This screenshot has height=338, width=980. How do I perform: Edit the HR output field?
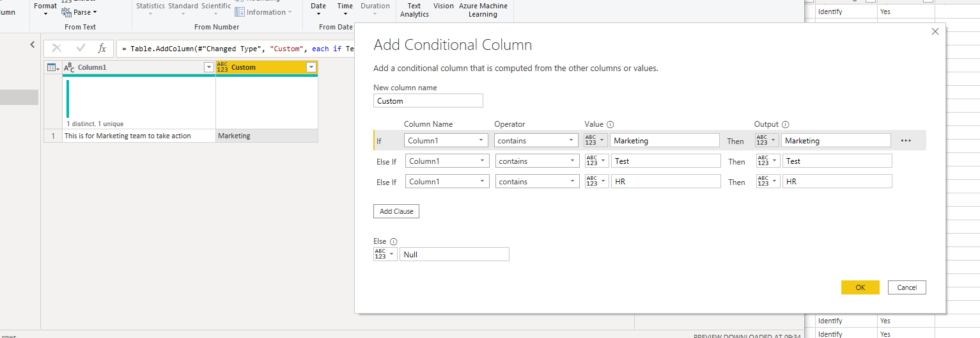(837, 182)
